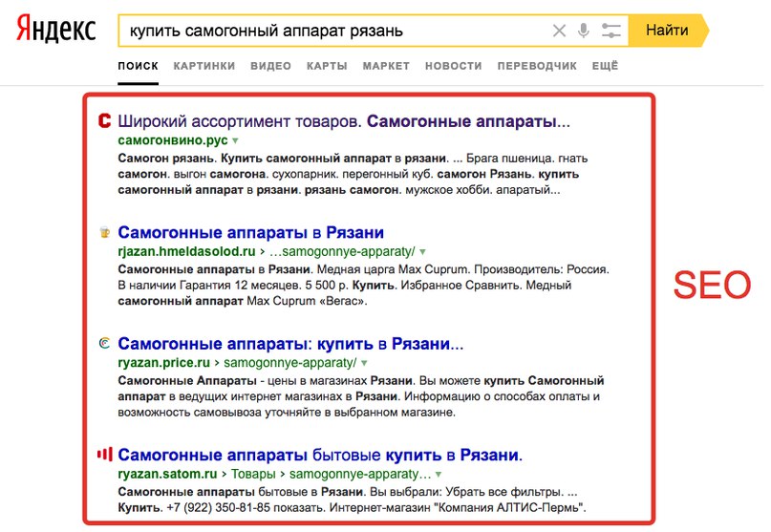
Task: Click snippet text Информацию о способах оплаты
Action: click(502, 396)
